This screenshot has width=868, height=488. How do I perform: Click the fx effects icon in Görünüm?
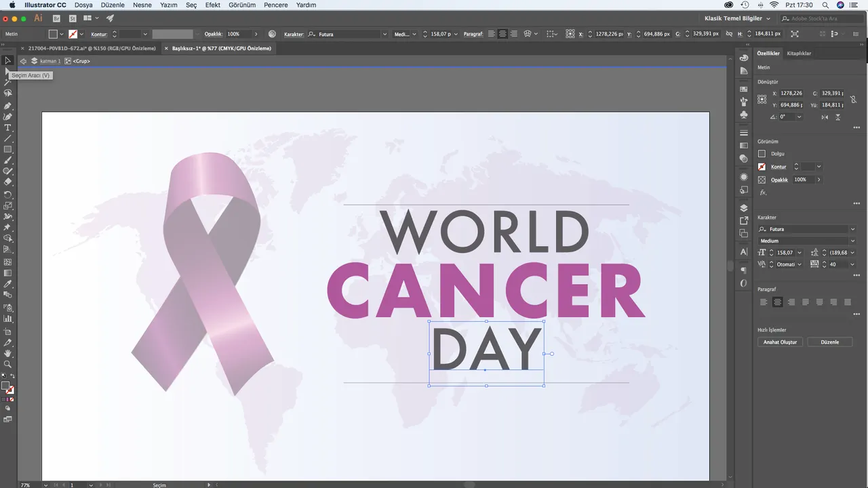coord(763,192)
